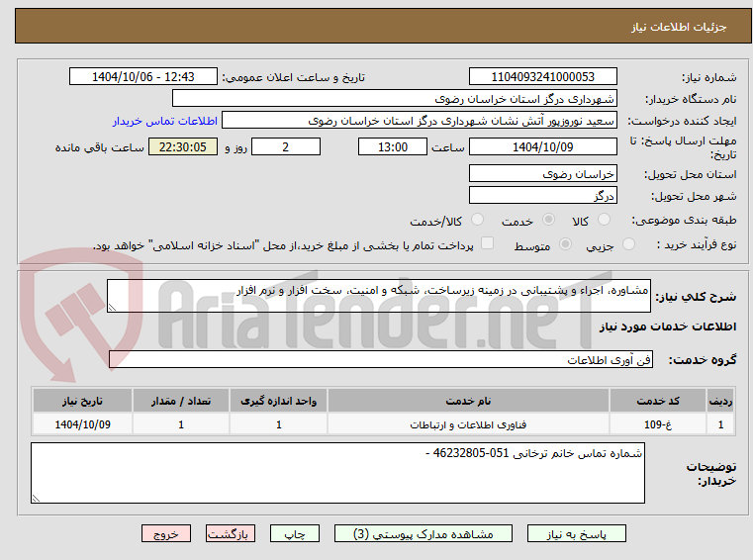Click the 'خروج' exit button

pyautogui.click(x=166, y=533)
